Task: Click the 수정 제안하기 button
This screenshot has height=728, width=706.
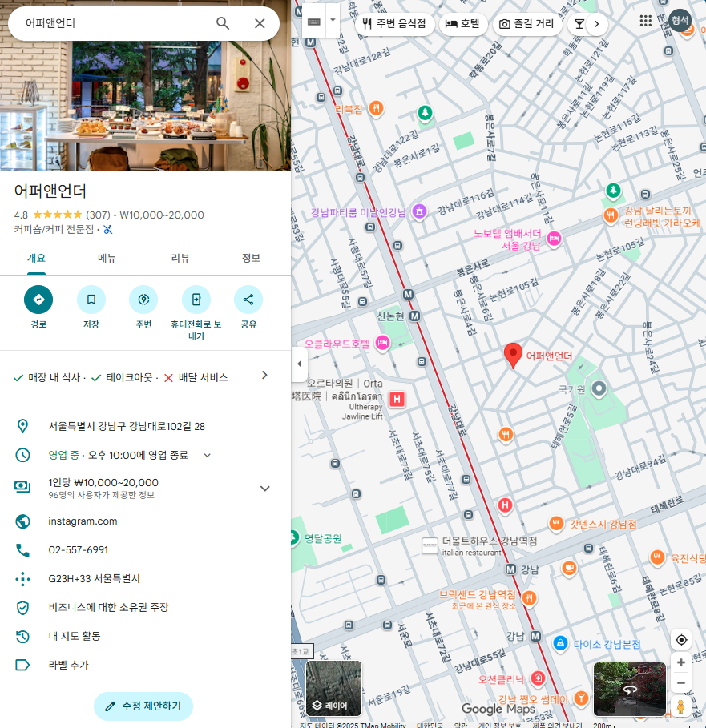Action: pyautogui.click(x=143, y=706)
